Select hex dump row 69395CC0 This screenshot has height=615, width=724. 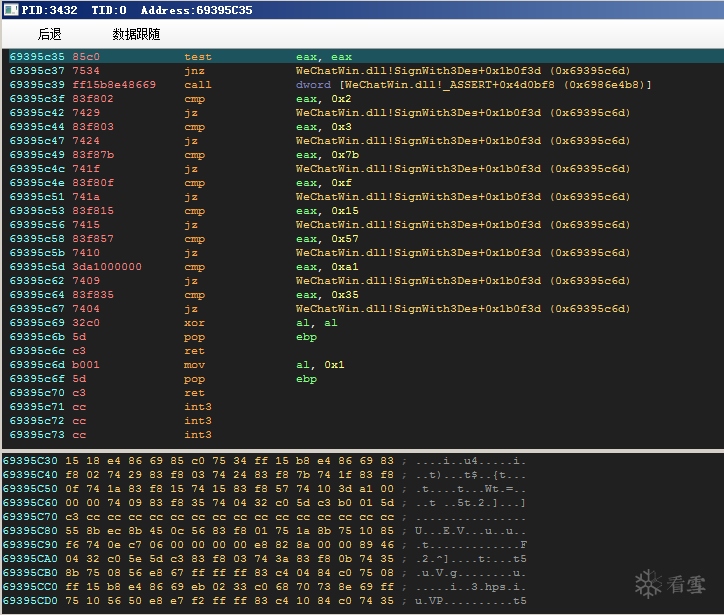264,587
